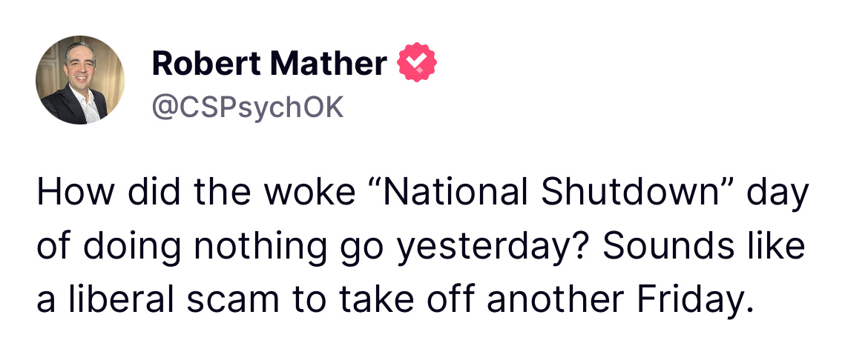
Task: Click the surname "Mather" in the header
Action: click(x=328, y=65)
